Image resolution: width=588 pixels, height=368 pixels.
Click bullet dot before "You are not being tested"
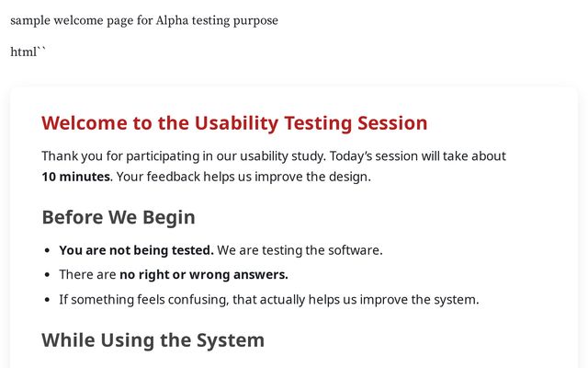[48, 250]
